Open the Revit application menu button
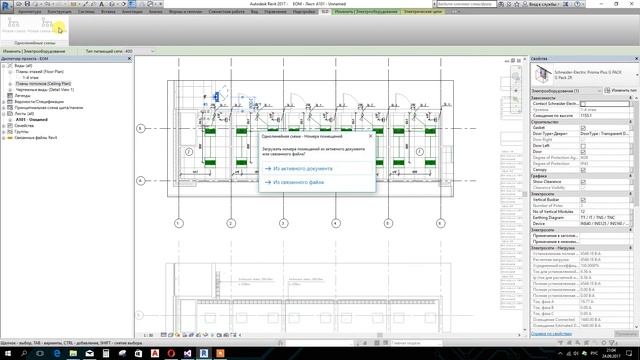This screenshot has height=360, width=640. (x=6, y=6)
